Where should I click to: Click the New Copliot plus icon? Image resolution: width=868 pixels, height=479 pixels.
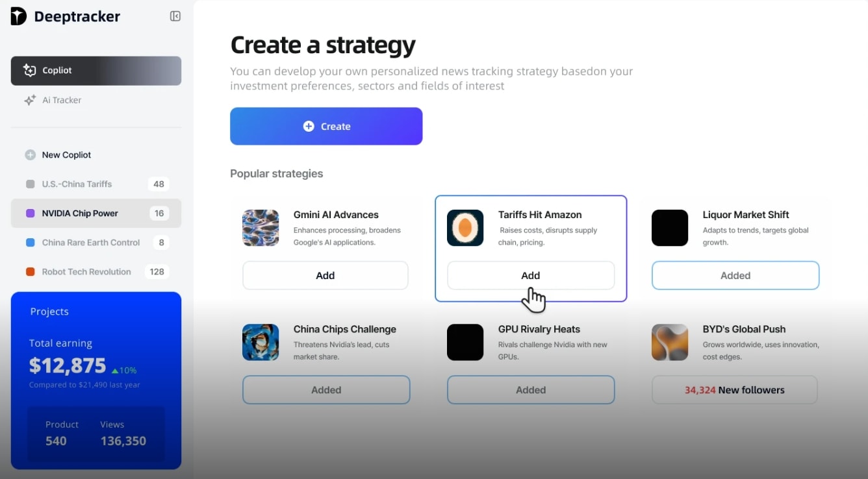pyautogui.click(x=30, y=154)
